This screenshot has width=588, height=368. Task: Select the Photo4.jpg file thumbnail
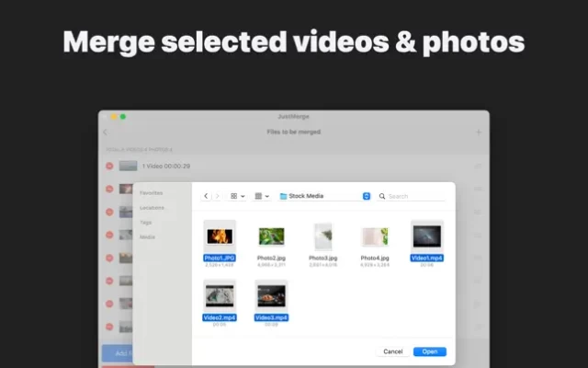pyautogui.click(x=374, y=236)
